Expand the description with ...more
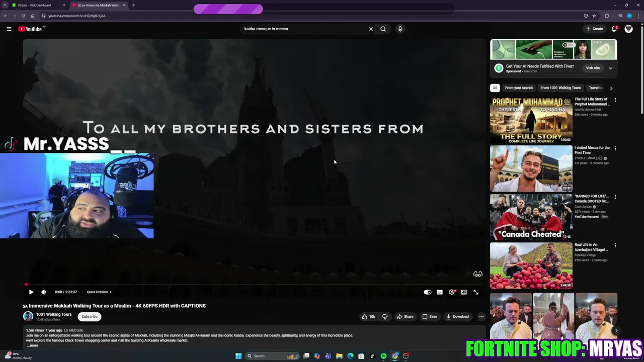Viewport: 644px width, 362px height. pyautogui.click(x=33, y=345)
